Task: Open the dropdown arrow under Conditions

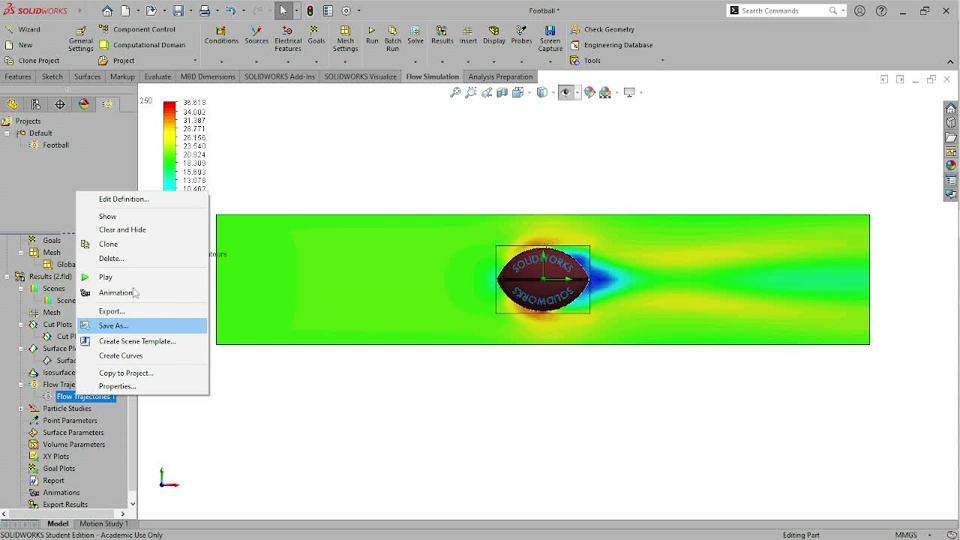Action: tap(221, 62)
